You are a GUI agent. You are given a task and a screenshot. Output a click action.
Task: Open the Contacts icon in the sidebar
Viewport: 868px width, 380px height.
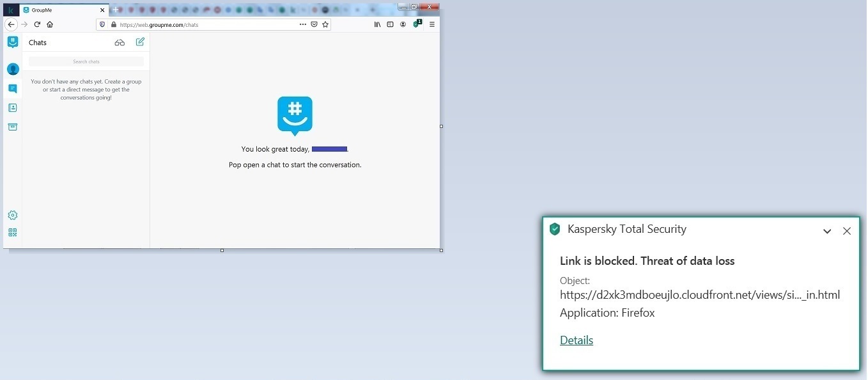13,108
